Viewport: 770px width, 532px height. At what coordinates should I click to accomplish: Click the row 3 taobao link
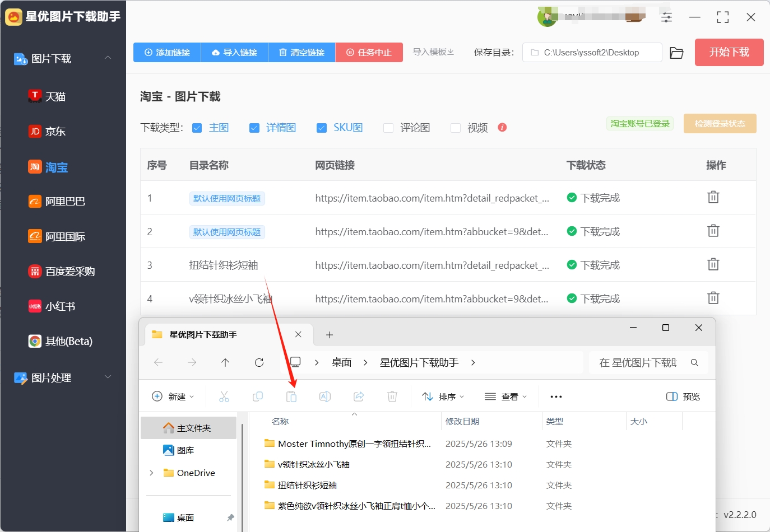point(432,265)
